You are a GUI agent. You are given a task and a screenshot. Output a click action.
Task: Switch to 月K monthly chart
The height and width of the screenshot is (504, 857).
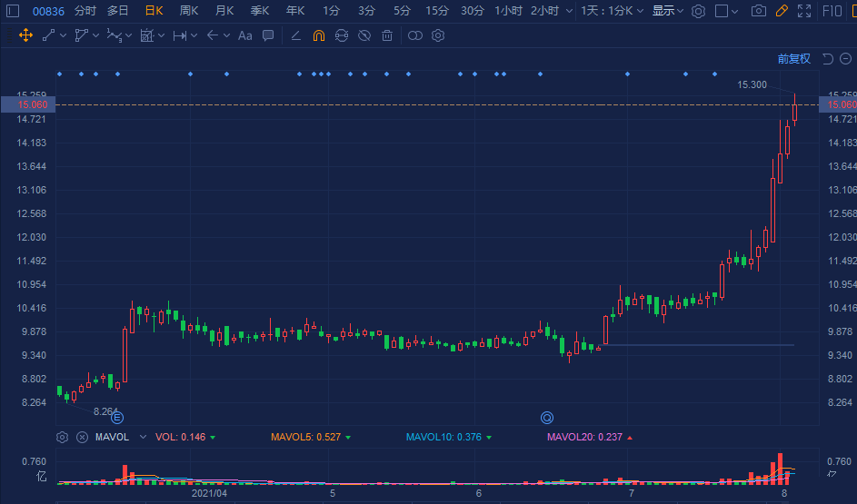pyautogui.click(x=224, y=11)
